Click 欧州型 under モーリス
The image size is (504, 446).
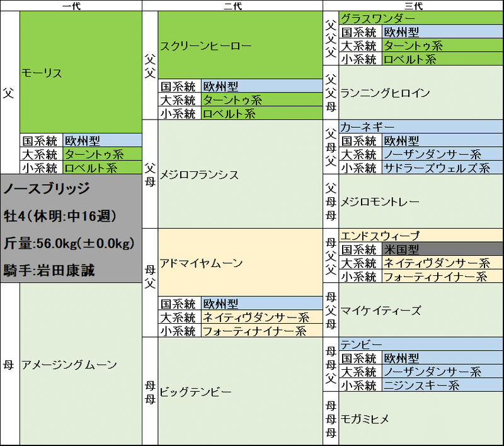[x=103, y=140]
